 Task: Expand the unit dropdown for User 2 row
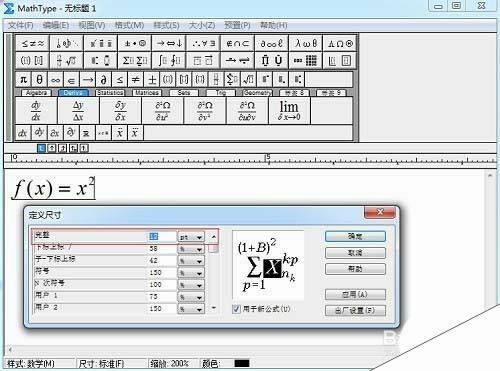(191, 309)
